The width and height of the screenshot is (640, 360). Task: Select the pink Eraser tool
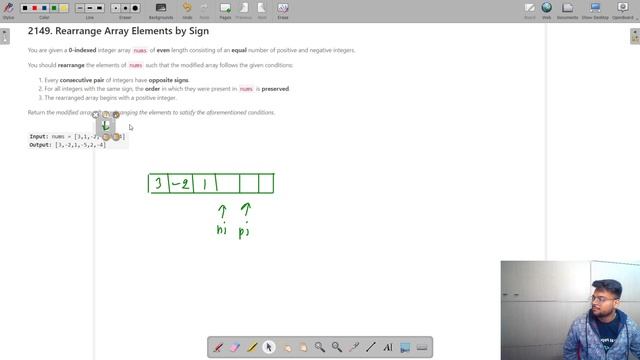tap(235, 347)
